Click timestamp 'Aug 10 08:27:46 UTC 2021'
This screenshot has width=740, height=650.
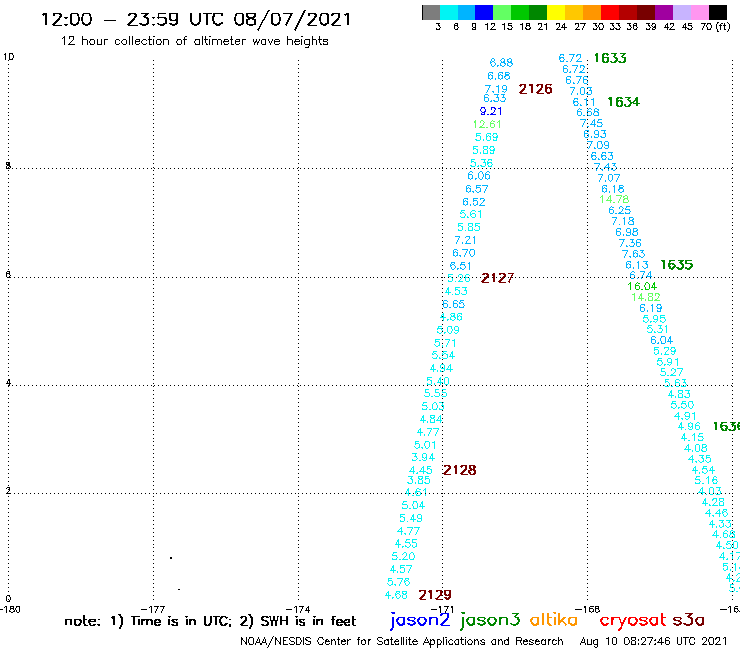pos(653,641)
